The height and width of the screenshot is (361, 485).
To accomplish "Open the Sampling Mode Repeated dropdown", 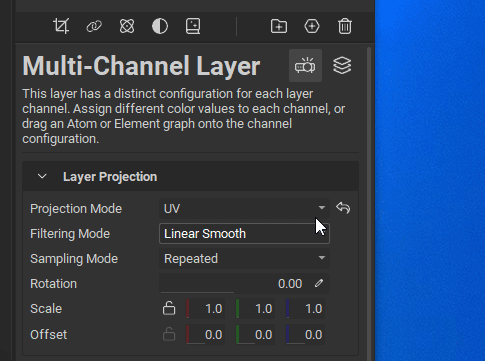I will (x=244, y=259).
